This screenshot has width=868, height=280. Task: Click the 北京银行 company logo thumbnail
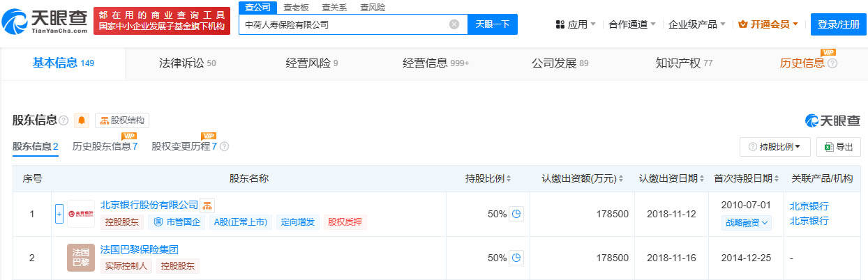80,214
